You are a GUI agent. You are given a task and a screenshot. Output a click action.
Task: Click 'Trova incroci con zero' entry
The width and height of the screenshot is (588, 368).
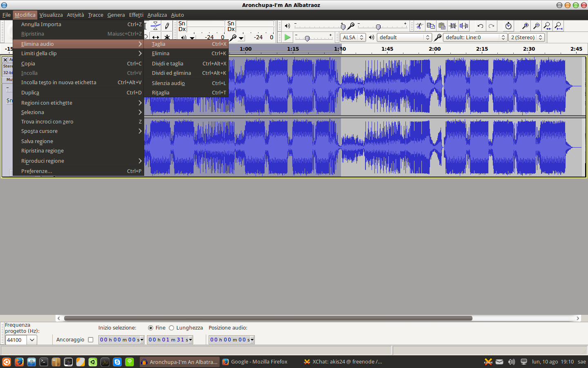[78, 122]
